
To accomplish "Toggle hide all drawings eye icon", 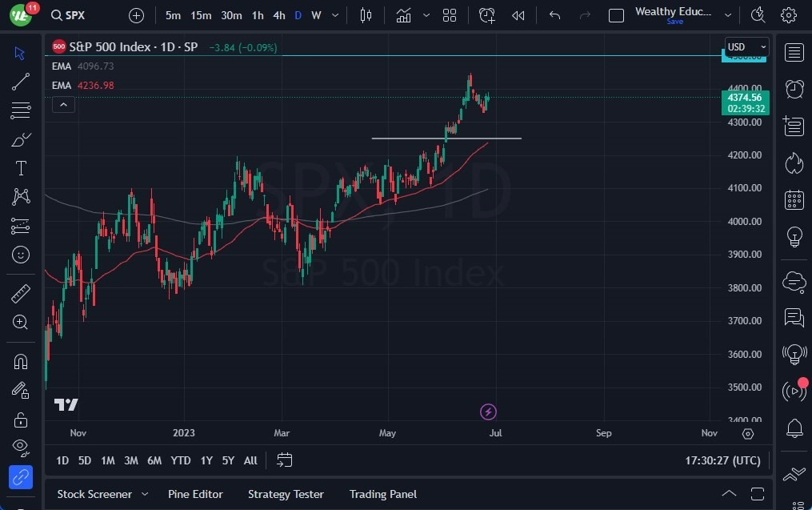I will point(21,446).
